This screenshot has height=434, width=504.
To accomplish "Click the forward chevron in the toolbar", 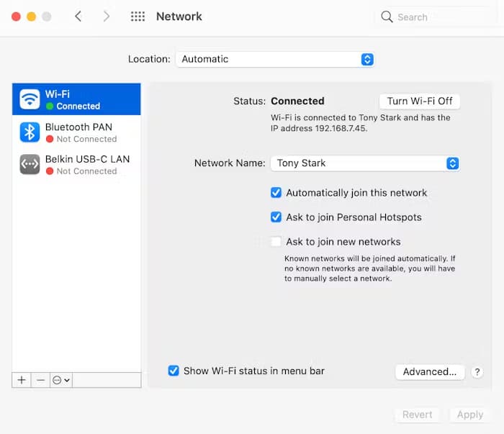I will 107,16.
